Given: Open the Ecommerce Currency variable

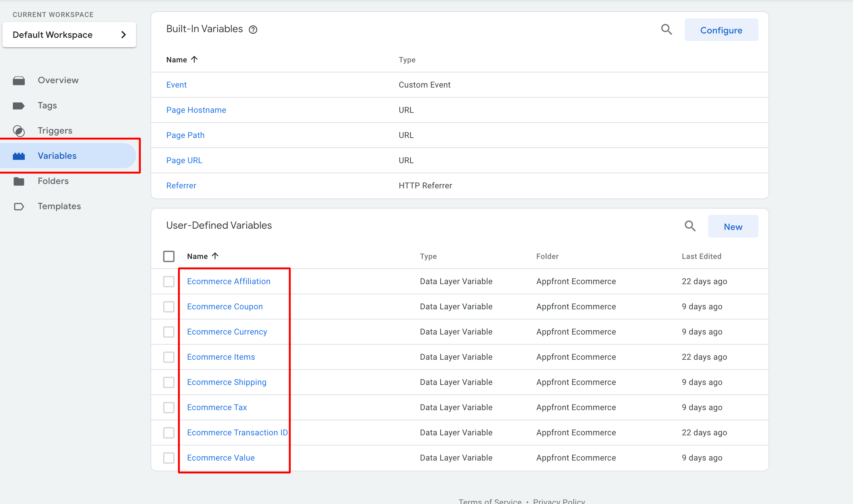Looking at the screenshot, I should pos(227,331).
